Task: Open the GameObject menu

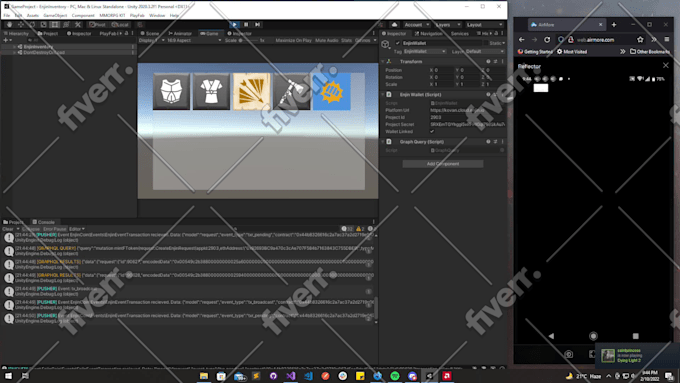Action: [55, 15]
